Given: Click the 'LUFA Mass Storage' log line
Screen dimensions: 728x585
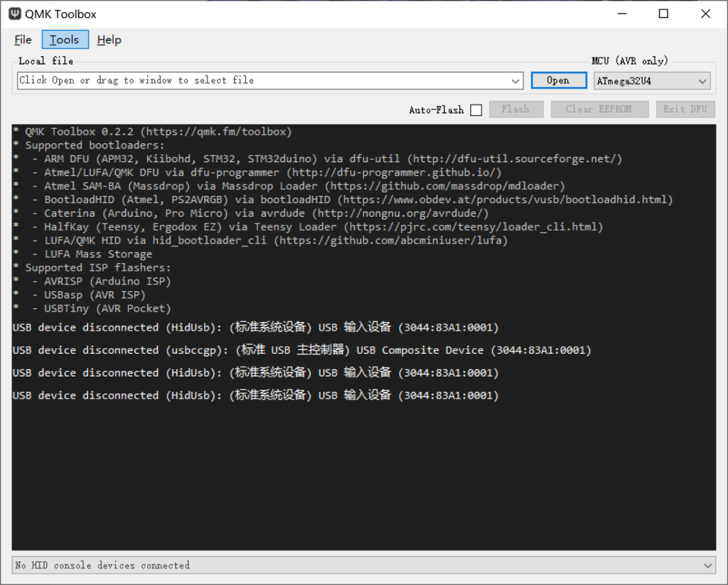Looking at the screenshot, I should click(83, 254).
